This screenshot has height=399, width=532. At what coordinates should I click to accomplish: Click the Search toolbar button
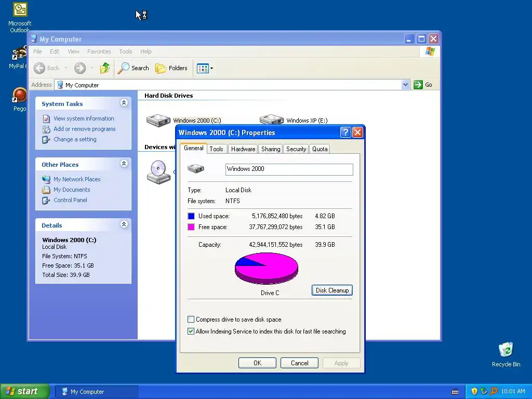[x=134, y=68]
